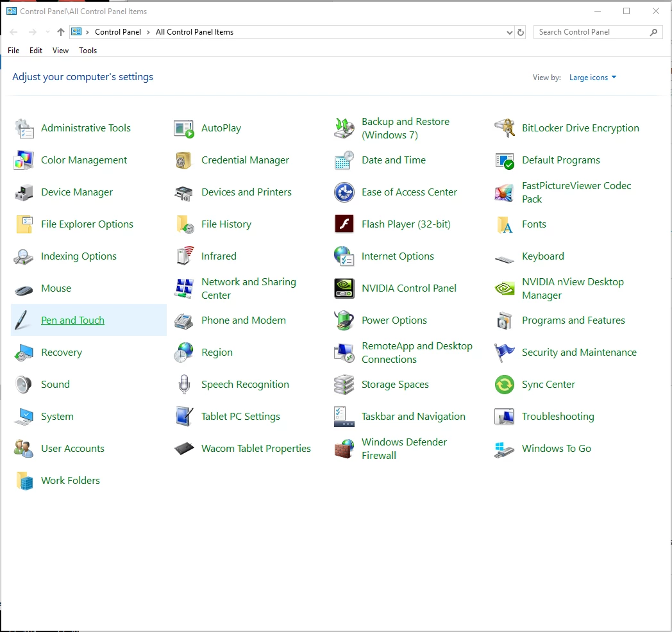This screenshot has height=632, width=672.
Task: Open the Phone and Modem link
Action: [244, 320]
